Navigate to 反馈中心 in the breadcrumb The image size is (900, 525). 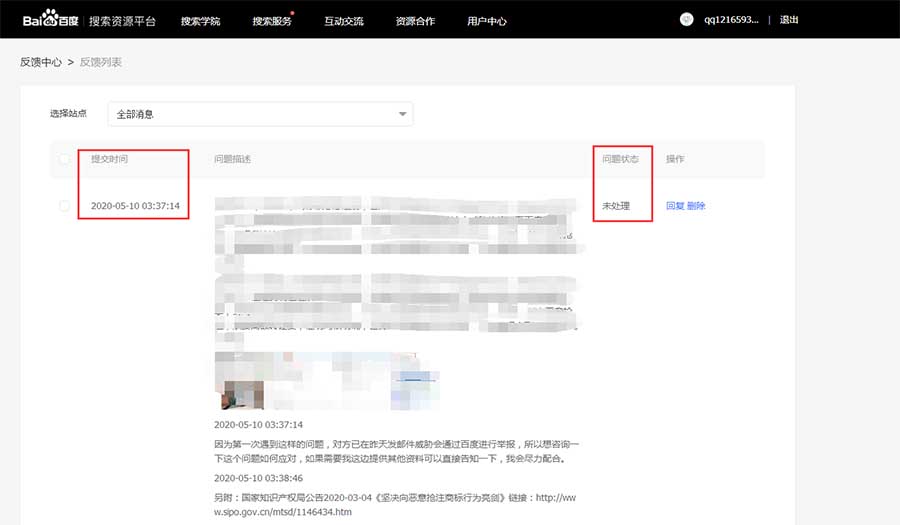click(41, 62)
